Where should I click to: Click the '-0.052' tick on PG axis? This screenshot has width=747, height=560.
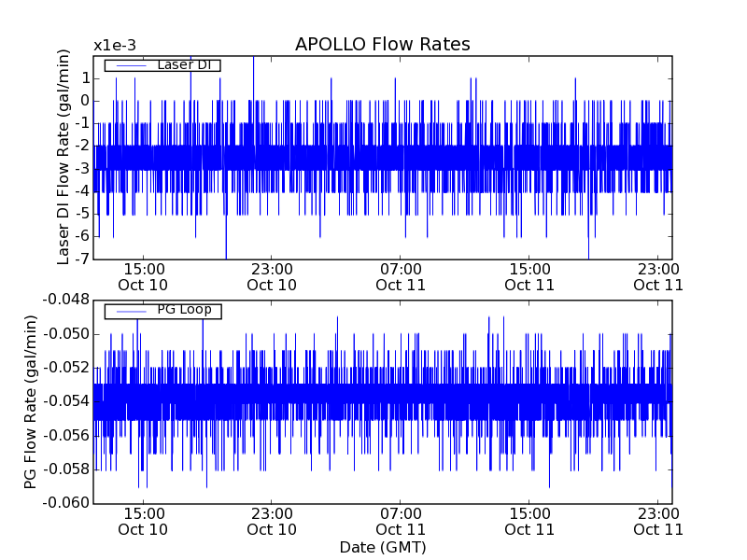click(66, 368)
